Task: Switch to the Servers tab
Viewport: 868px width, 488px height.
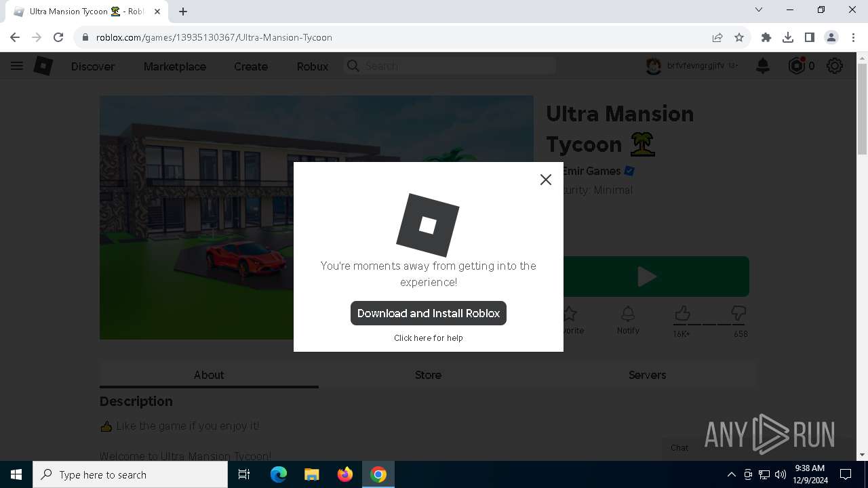Action: click(647, 375)
